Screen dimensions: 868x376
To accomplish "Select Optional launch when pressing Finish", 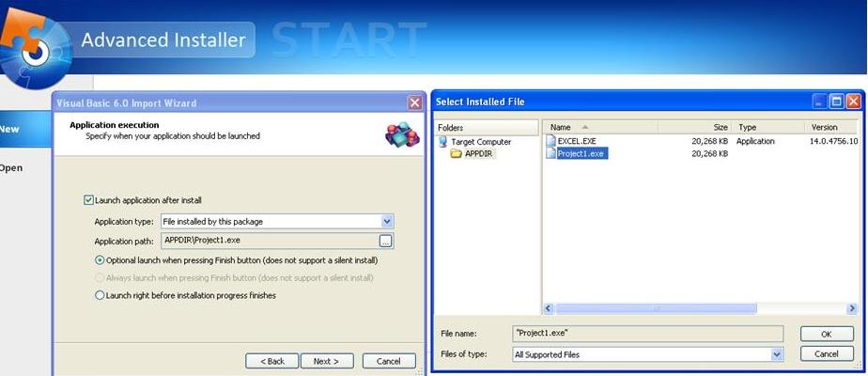I will [x=100, y=259].
